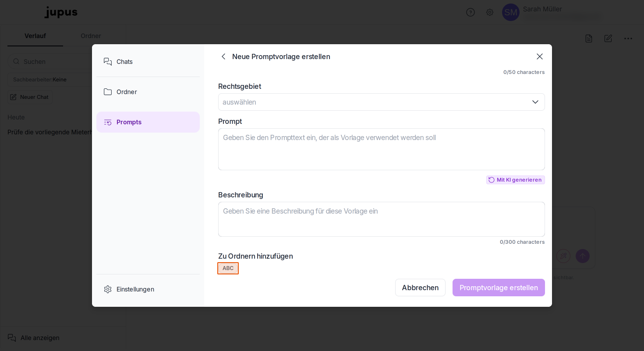Expand the Rechtsgebiet auswählen dropdown
Image resolution: width=644 pixels, height=351 pixels.
coord(382,102)
